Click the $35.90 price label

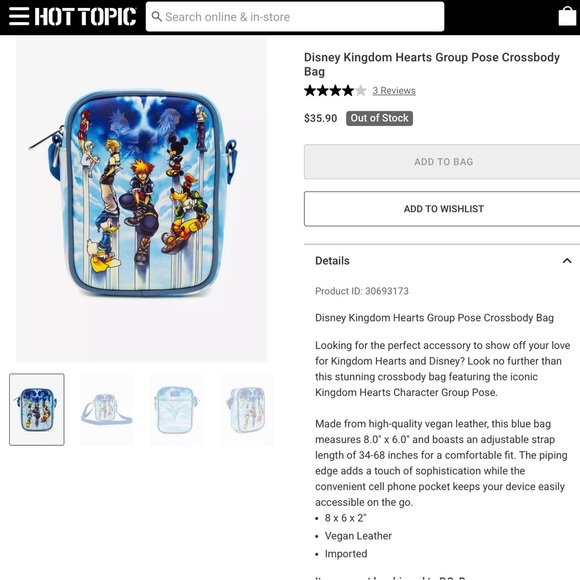pyautogui.click(x=320, y=118)
